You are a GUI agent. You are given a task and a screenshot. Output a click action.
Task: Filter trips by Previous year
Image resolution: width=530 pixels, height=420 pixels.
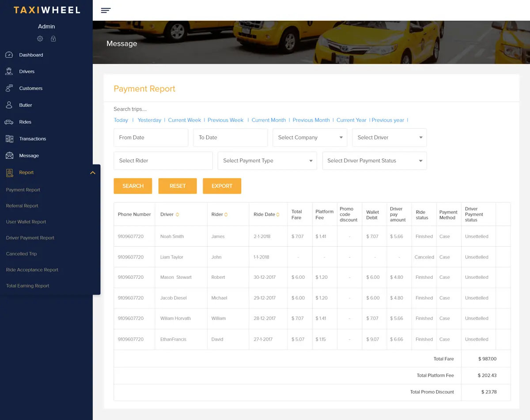click(x=388, y=120)
